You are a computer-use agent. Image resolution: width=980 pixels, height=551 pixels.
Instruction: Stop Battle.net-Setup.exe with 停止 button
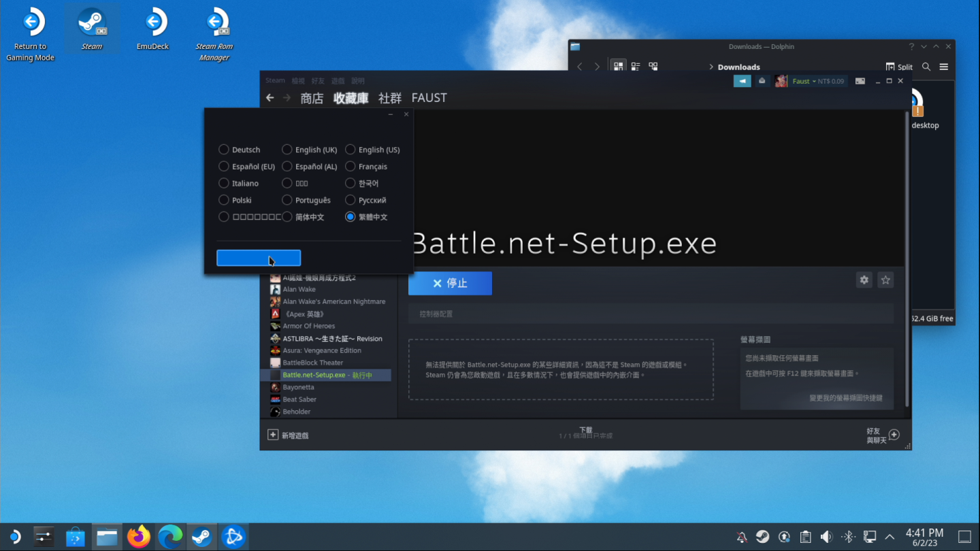click(x=450, y=283)
